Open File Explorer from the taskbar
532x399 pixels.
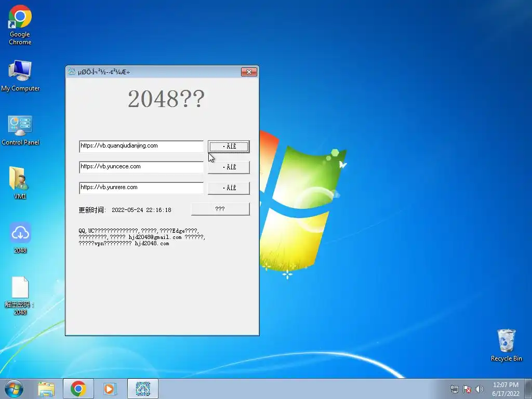[x=46, y=389]
